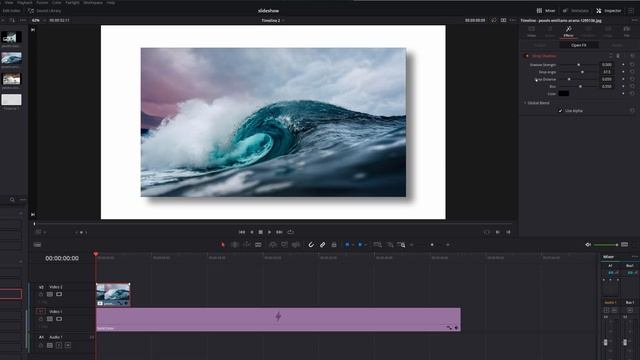The image size is (640, 360).
Task: Reset the Blur parameter
Action: click(632, 87)
